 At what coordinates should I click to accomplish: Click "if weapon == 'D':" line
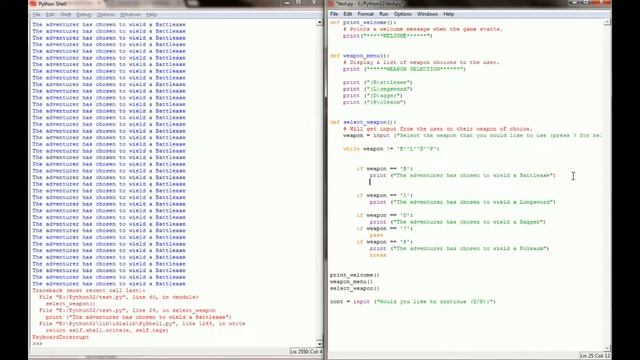pyautogui.click(x=384, y=215)
